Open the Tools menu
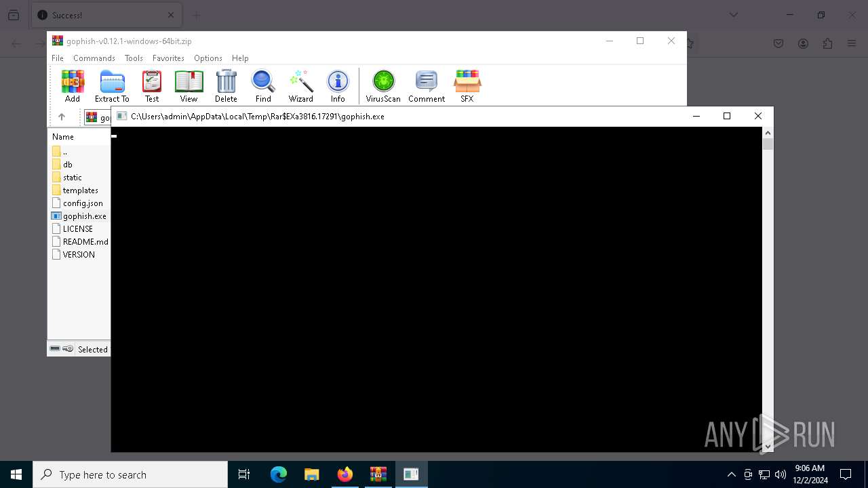Image resolution: width=868 pixels, height=488 pixels. (134, 58)
